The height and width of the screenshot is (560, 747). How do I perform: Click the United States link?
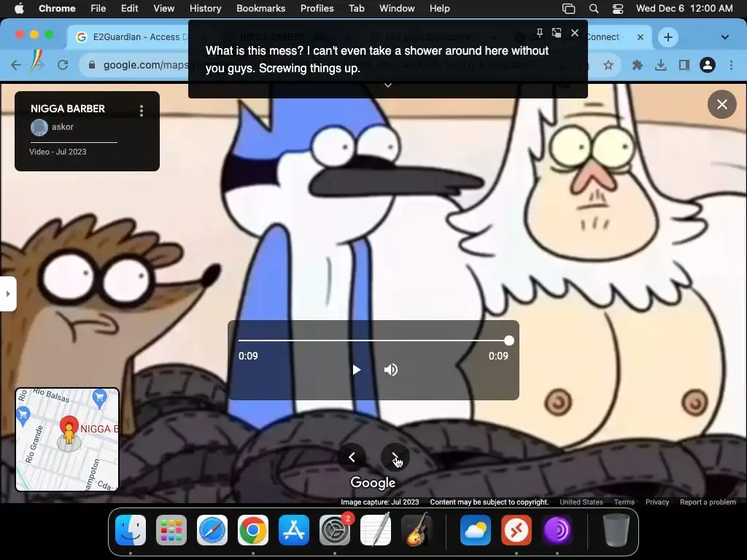581,502
